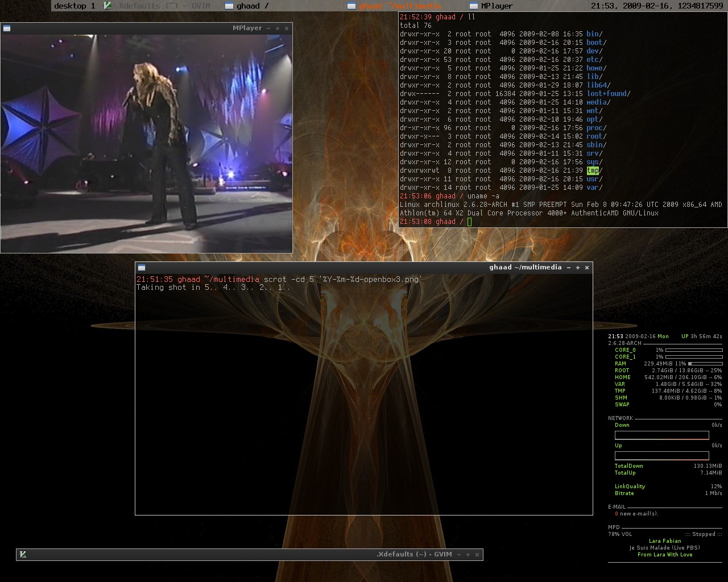Maximize the MPlayer window
728x582 pixels.
click(278, 28)
